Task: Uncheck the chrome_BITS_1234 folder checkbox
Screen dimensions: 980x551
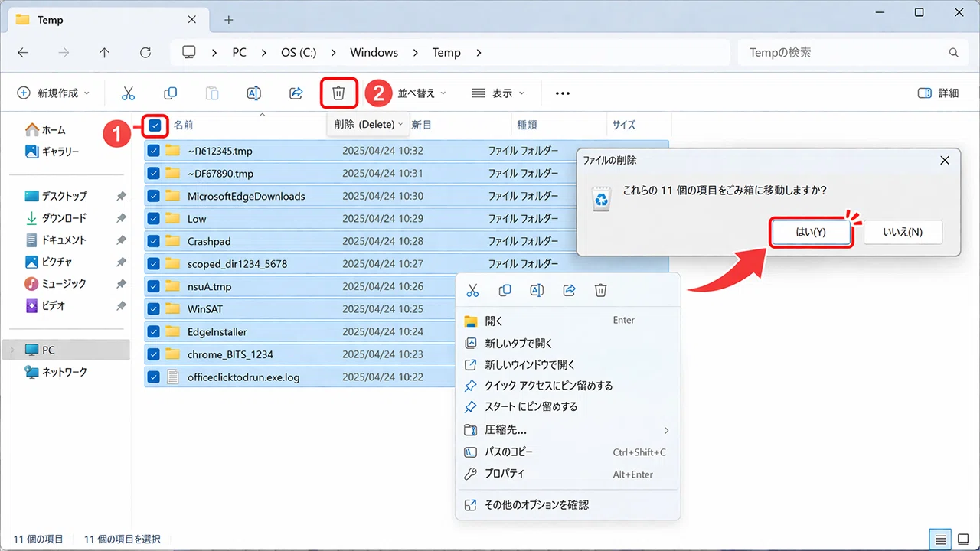Action: point(154,354)
